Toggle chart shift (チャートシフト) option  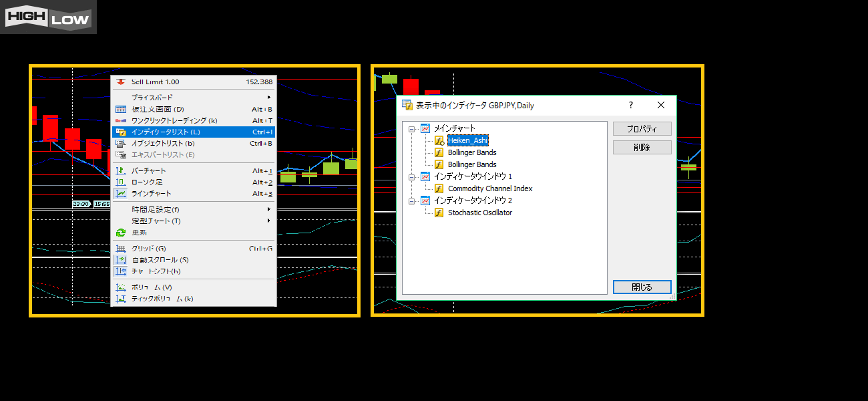155,271
